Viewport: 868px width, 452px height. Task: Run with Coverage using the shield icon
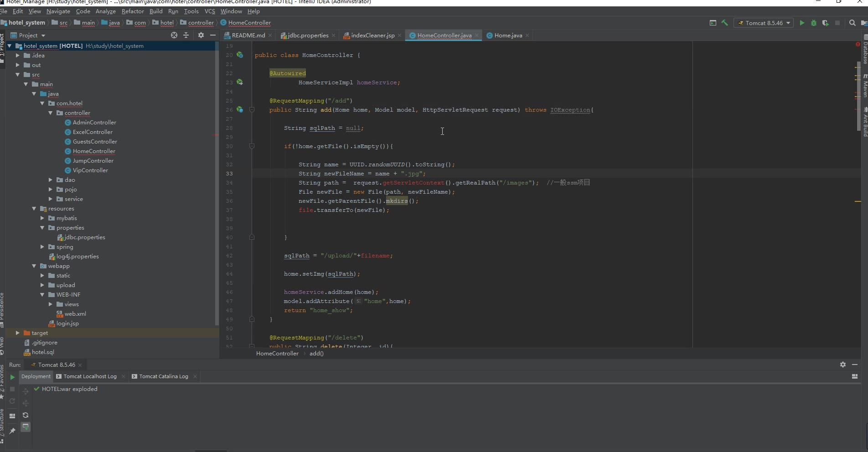(x=825, y=23)
